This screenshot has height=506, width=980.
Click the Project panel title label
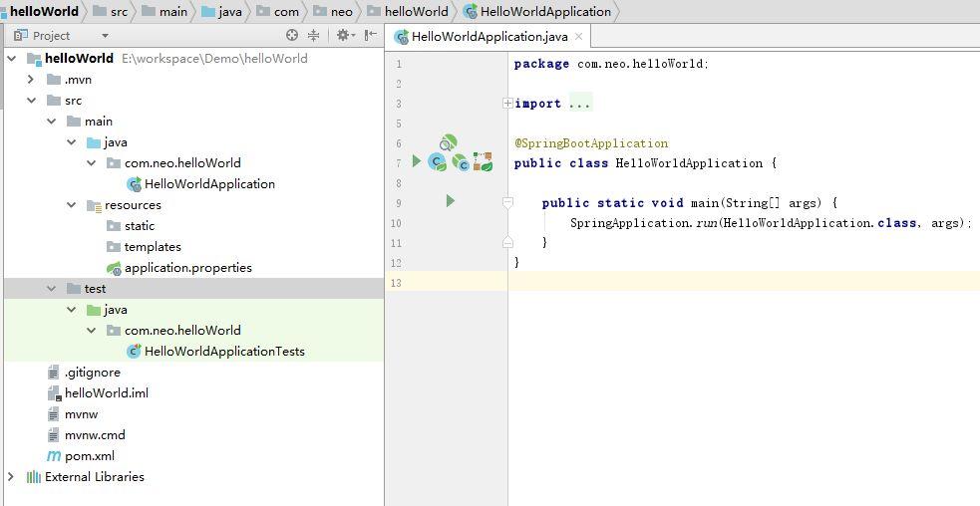pos(51,36)
